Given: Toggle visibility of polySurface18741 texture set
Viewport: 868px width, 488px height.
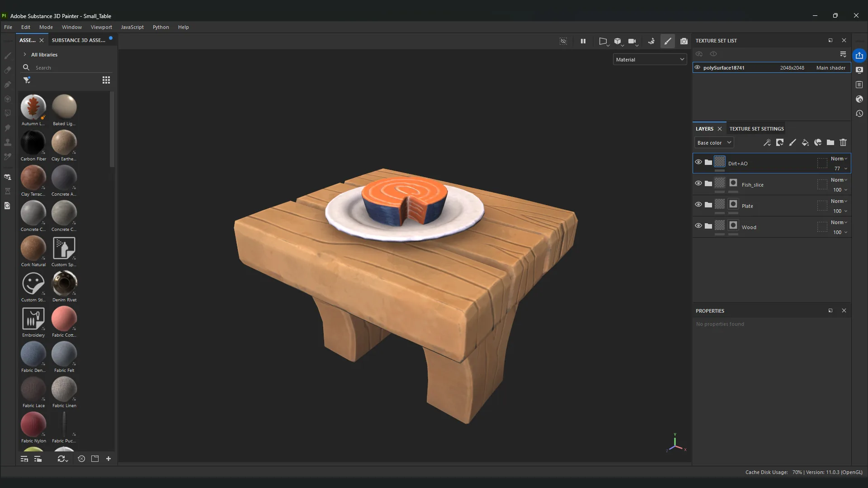Looking at the screenshot, I should pyautogui.click(x=698, y=68).
